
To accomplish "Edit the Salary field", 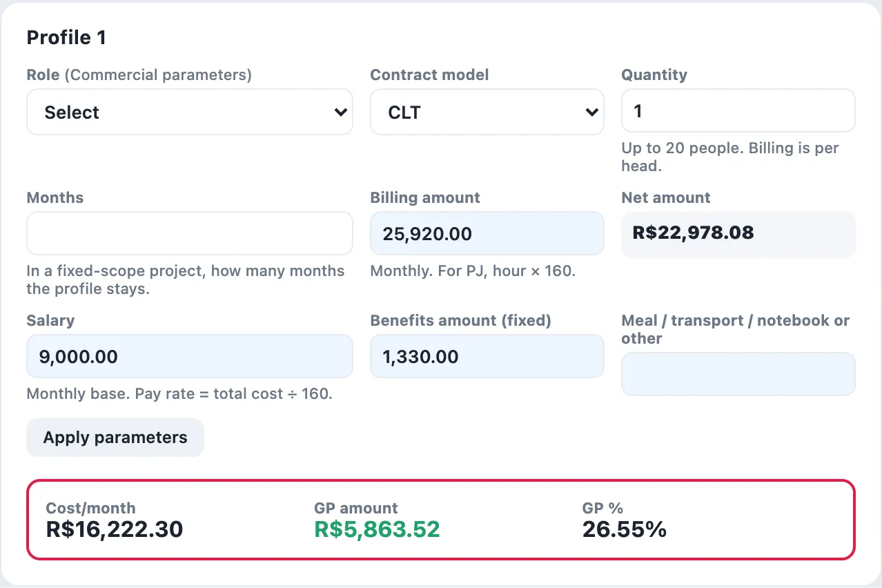I will [x=190, y=356].
